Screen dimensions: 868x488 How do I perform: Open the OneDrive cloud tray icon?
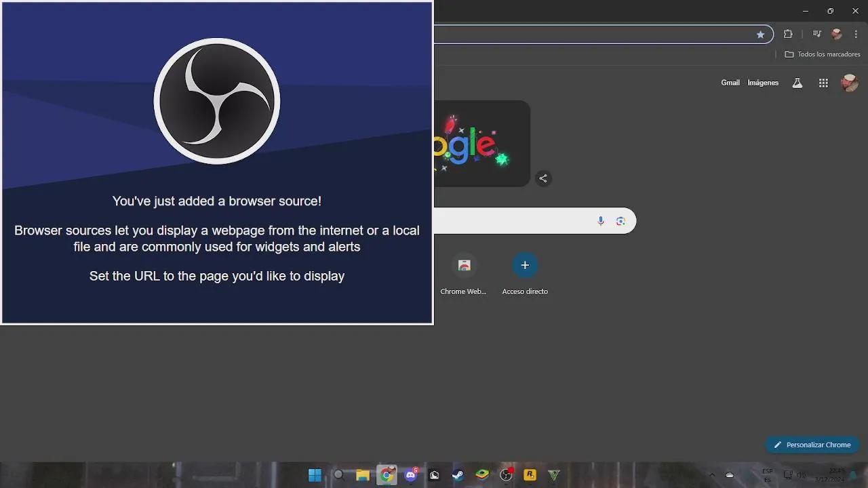730,475
